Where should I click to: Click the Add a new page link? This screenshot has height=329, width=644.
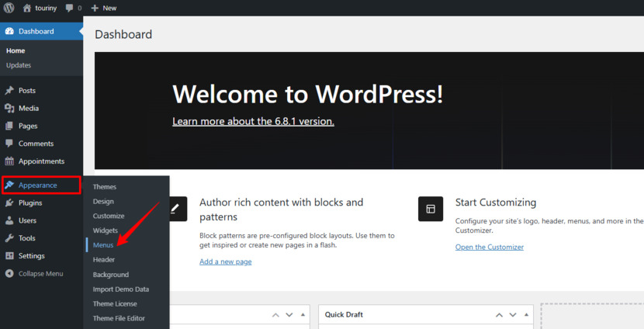tap(226, 261)
